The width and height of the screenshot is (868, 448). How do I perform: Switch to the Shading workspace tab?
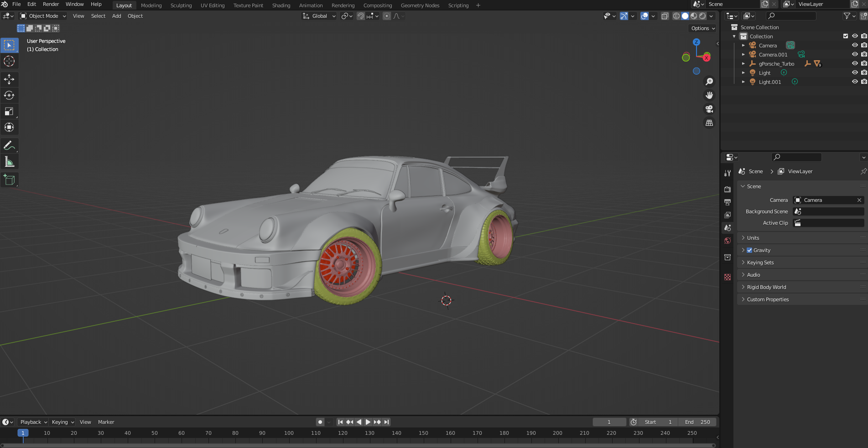pyautogui.click(x=281, y=5)
